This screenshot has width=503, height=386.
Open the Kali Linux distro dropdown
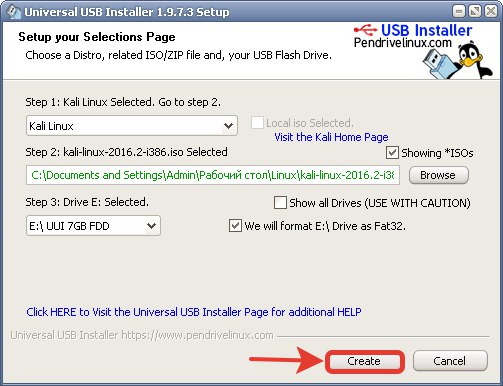pyautogui.click(x=132, y=126)
